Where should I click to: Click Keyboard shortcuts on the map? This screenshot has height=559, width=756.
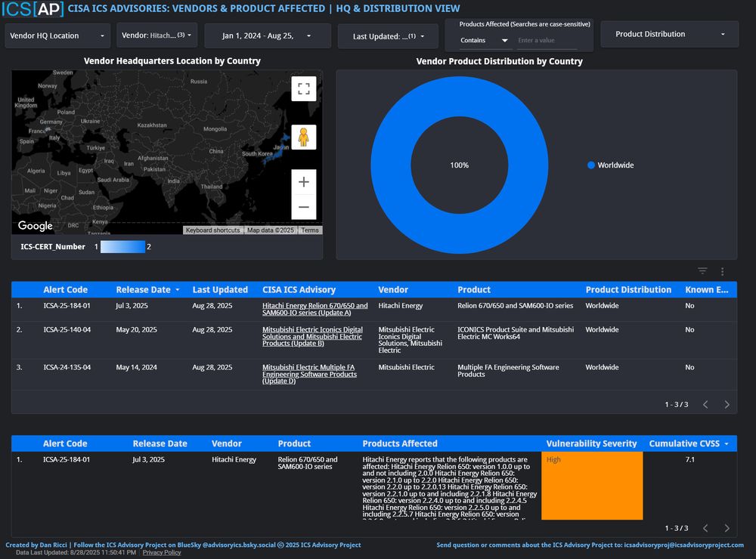(x=212, y=230)
